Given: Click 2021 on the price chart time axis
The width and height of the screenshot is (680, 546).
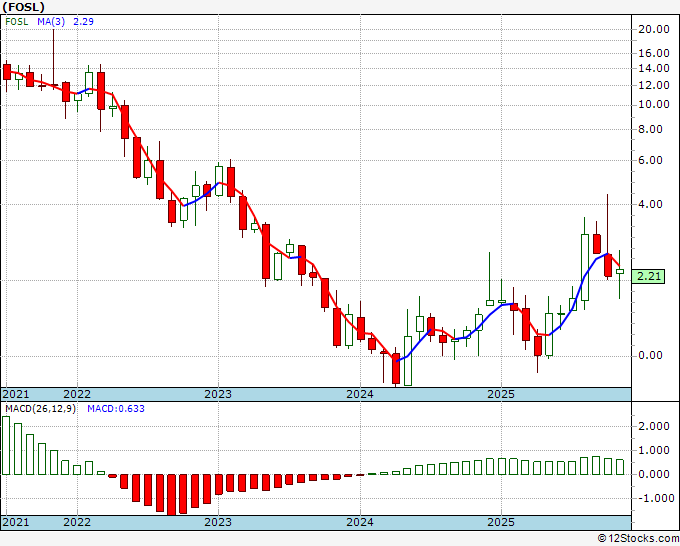Looking at the screenshot, I should [x=16, y=394].
